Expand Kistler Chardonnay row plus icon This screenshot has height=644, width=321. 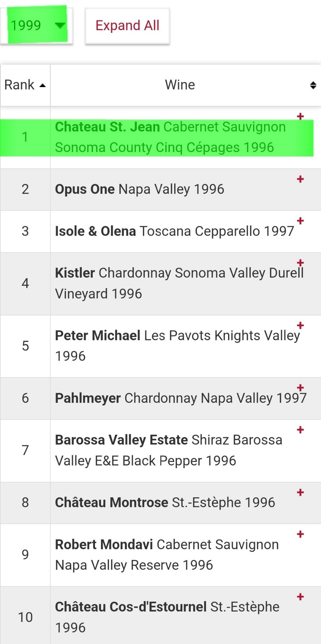point(300,263)
